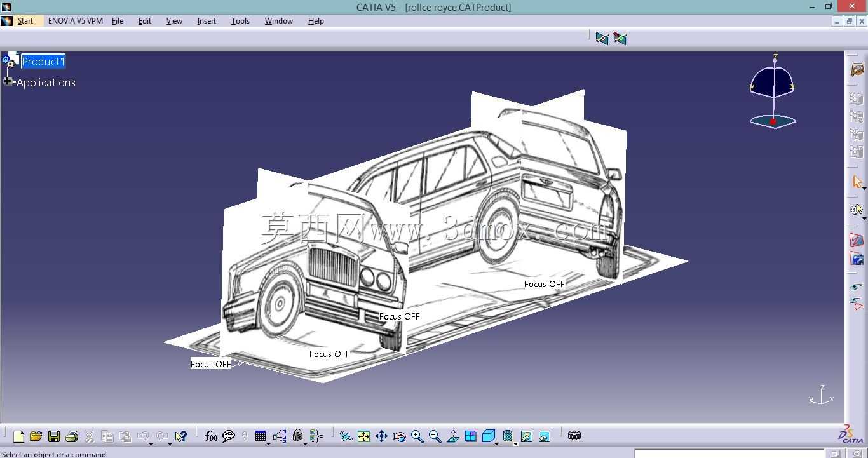Open a file with the folder icon
Viewport: 868px width, 458px height.
(x=36, y=436)
